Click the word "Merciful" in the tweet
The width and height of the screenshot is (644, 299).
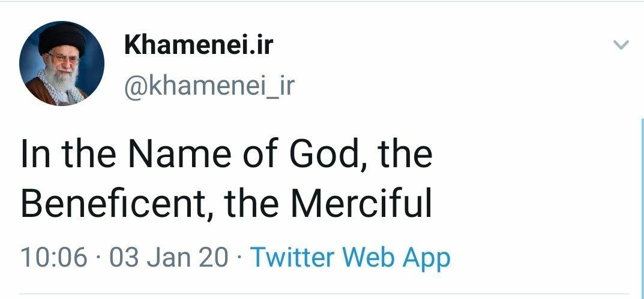coord(362,204)
